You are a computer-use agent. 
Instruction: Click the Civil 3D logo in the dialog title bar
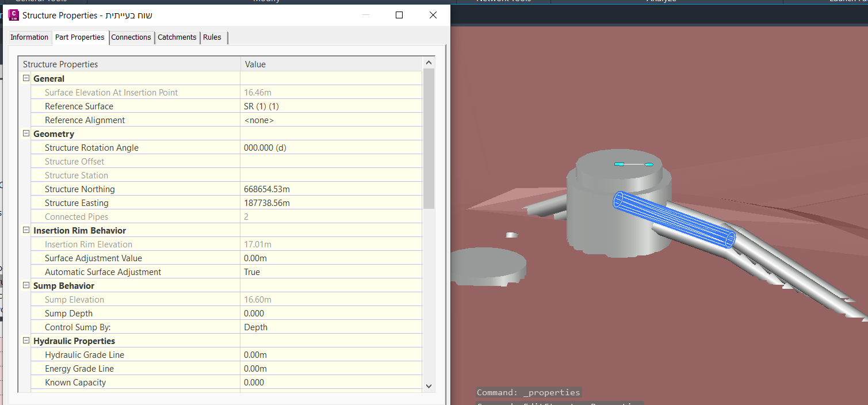[14, 15]
